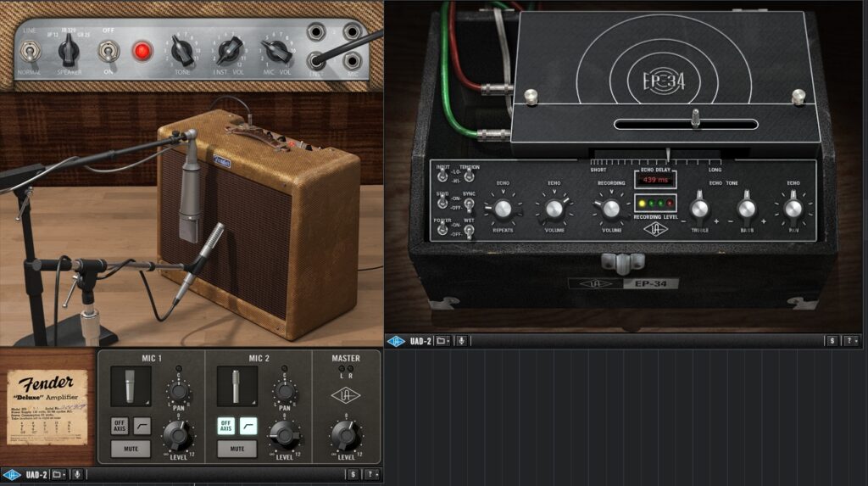This screenshot has width=868, height=486.
Task: Click the Tone knob on the Fender amp
Action: point(182,51)
